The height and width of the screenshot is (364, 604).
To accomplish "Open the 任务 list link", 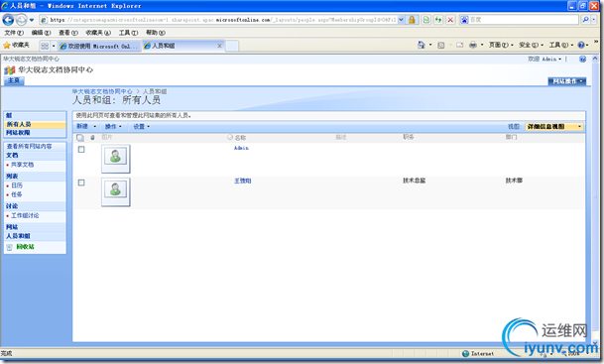I will pos(17,194).
